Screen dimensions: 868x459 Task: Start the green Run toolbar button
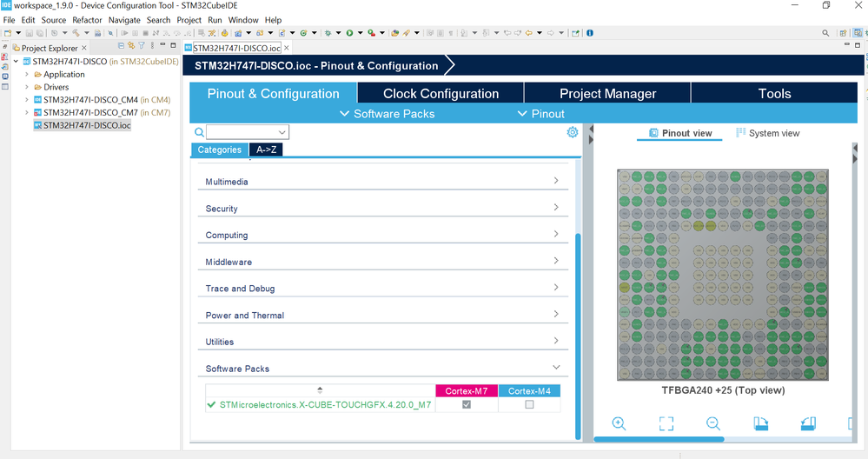tap(349, 33)
